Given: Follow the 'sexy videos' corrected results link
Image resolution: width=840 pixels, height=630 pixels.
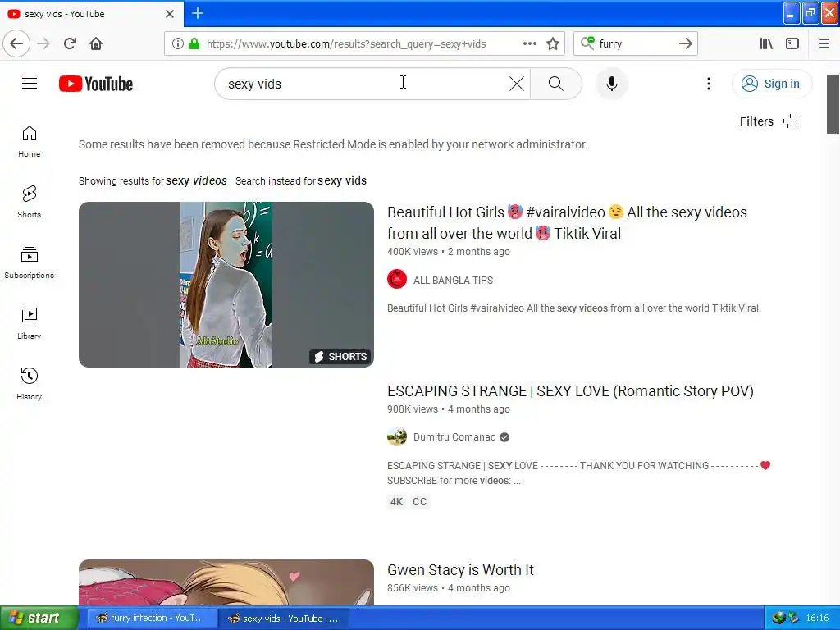Looking at the screenshot, I should click(196, 180).
